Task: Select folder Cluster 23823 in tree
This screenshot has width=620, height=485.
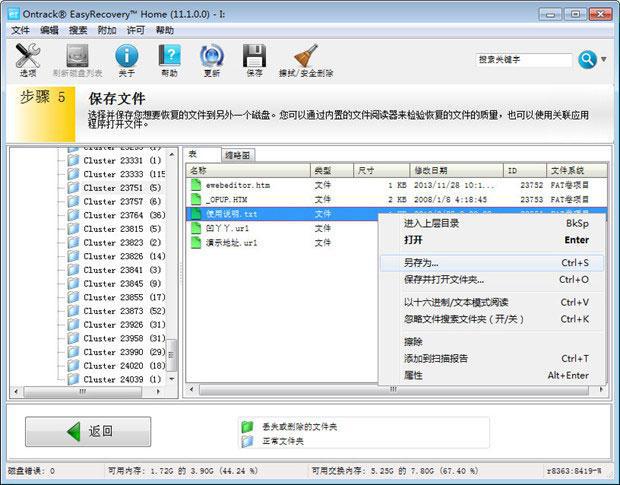Action: [115, 243]
